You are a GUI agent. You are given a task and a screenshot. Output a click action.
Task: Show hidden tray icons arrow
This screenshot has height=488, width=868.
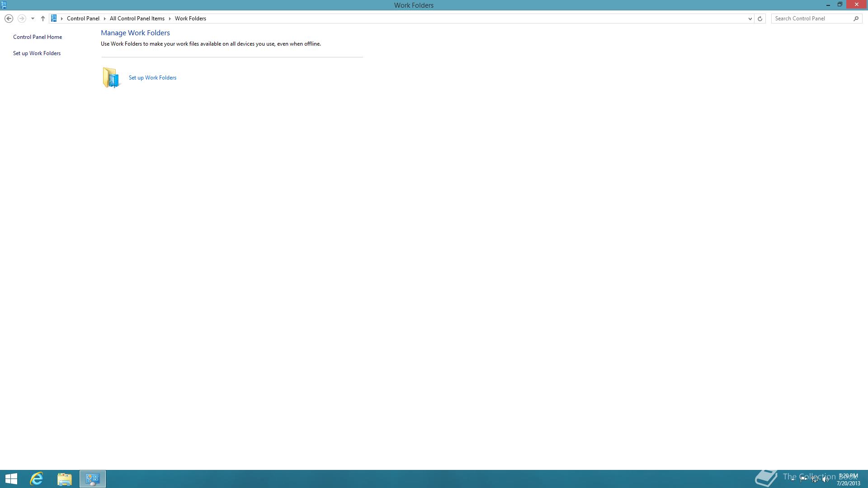793,479
